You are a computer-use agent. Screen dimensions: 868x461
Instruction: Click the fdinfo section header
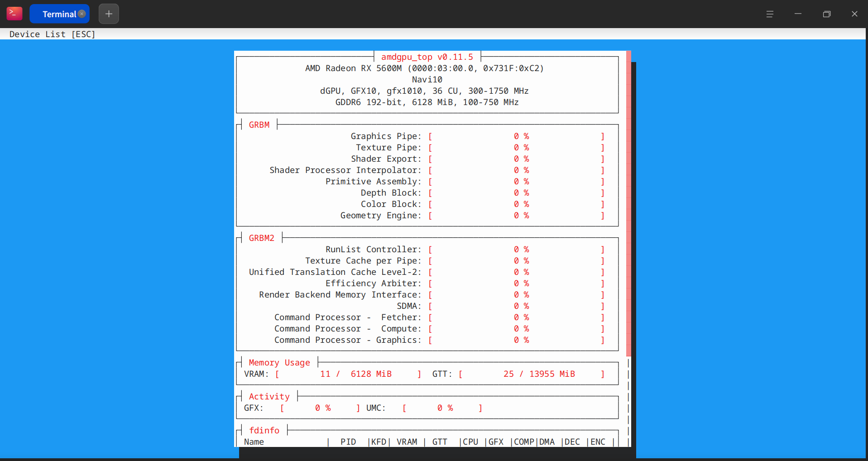264,430
